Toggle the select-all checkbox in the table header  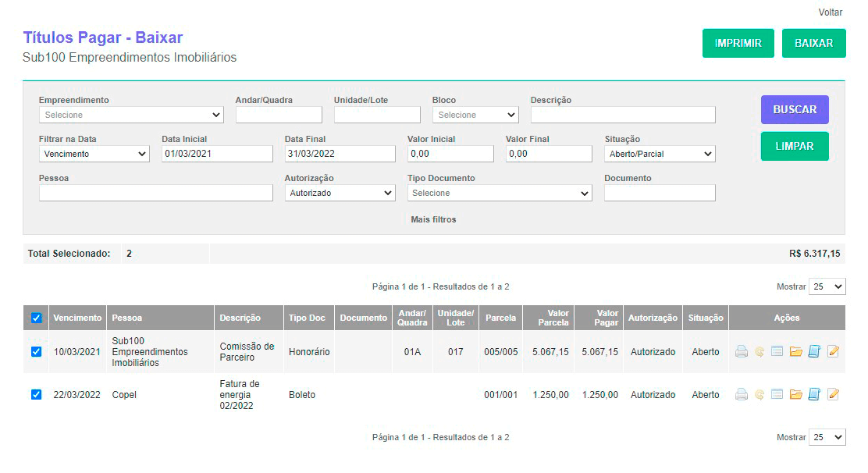pos(36,318)
